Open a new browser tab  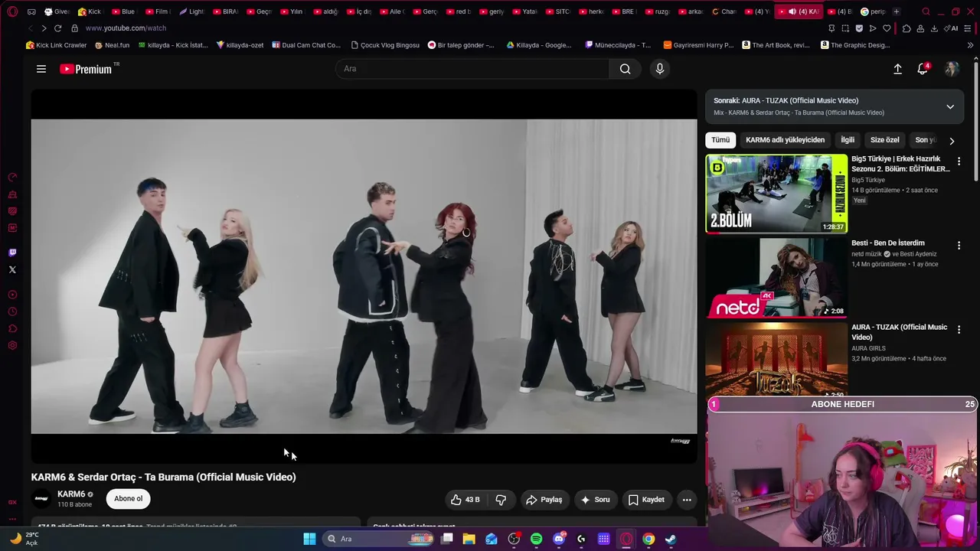897,11
